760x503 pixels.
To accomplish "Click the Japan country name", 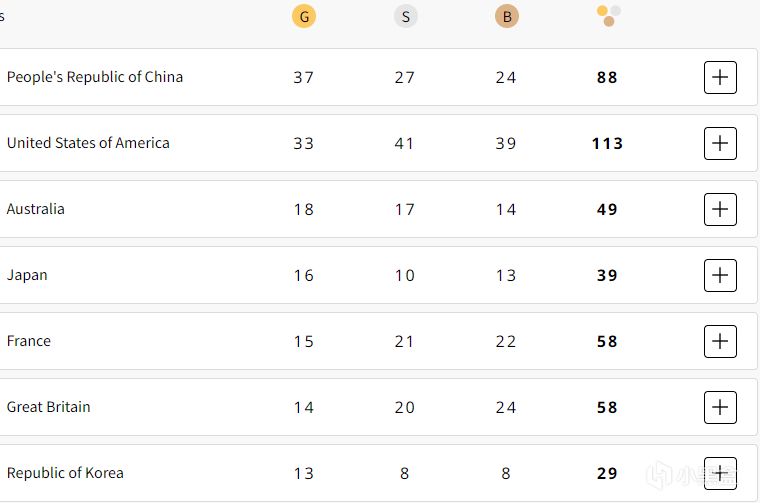I will (27, 275).
